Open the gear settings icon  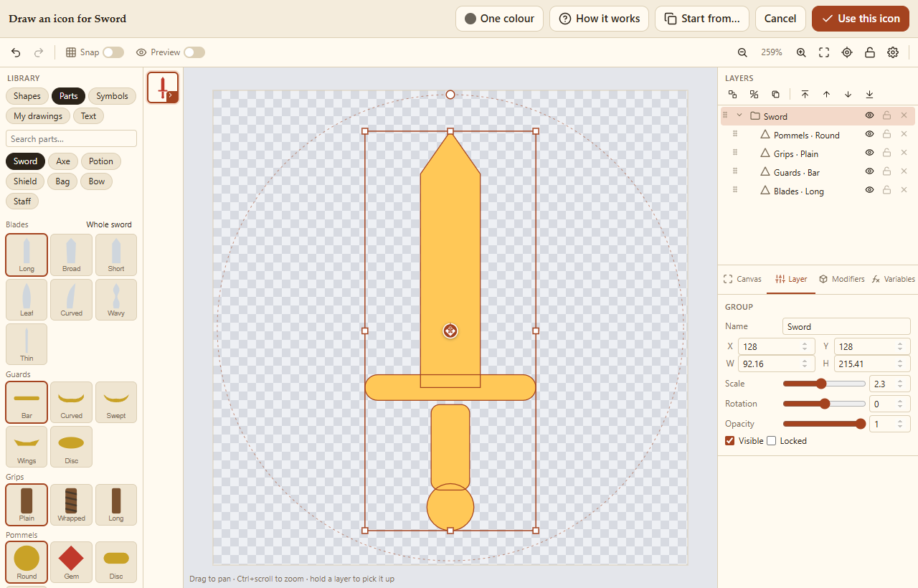pos(893,52)
